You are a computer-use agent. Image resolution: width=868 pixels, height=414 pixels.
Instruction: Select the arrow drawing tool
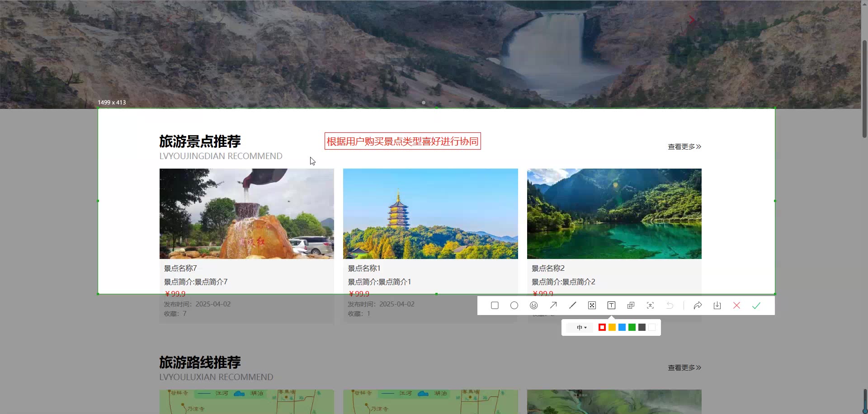(553, 306)
